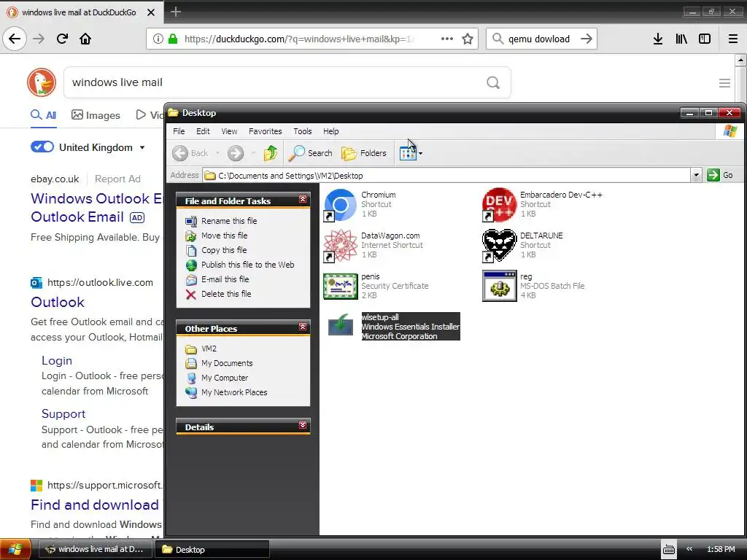Open the Explorer Help menu

click(x=330, y=131)
